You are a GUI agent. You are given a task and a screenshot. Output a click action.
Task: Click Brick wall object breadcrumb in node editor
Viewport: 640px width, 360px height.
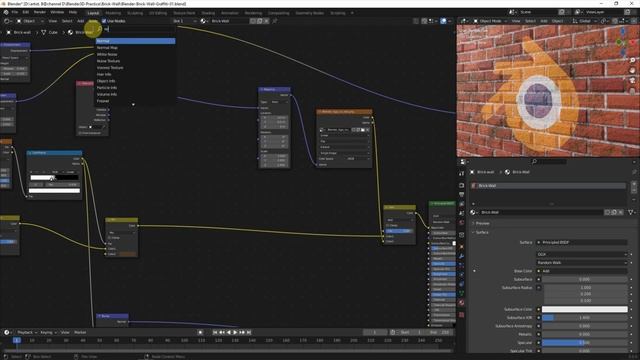tap(19, 32)
